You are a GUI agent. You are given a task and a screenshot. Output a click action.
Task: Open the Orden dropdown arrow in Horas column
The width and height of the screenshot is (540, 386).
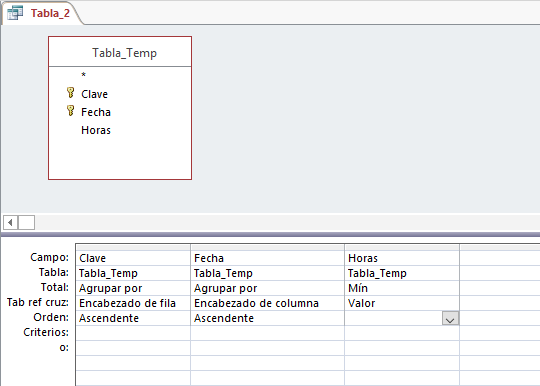450,319
